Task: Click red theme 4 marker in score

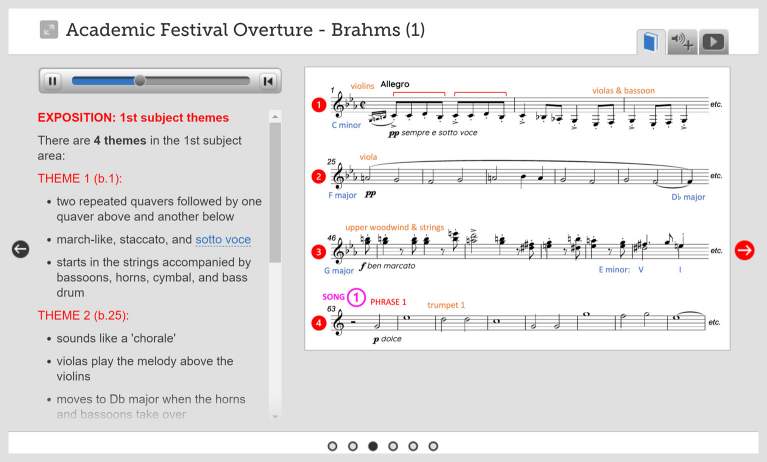Action: tap(318, 323)
